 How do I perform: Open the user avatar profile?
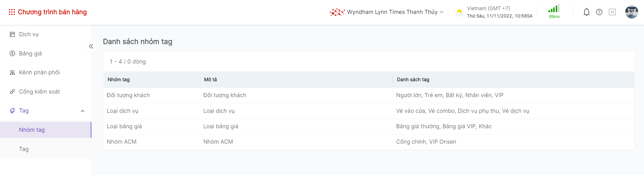(x=631, y=12)
